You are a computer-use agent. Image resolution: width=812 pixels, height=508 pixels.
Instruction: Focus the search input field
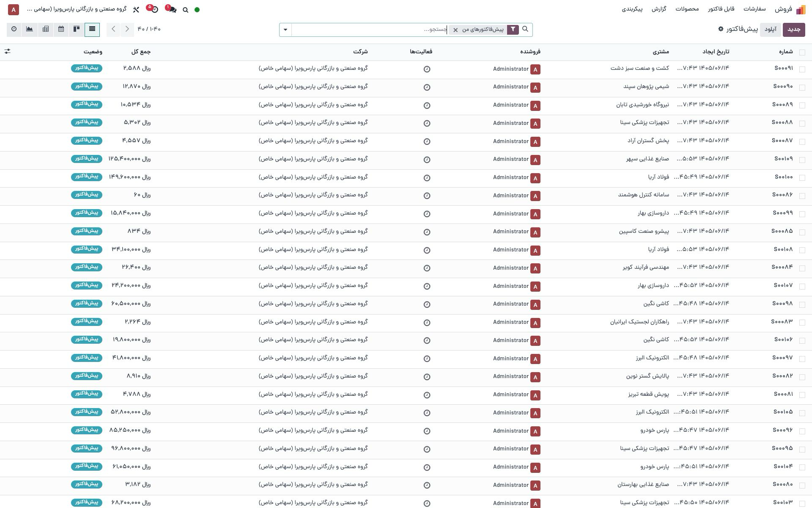click(x=370, y=30)
